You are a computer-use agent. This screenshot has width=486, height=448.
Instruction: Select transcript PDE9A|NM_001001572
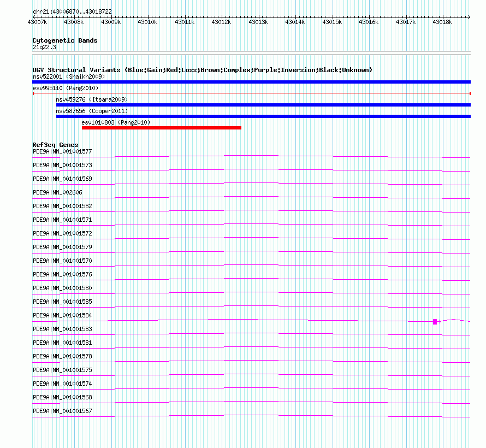[x=62, y=233]
